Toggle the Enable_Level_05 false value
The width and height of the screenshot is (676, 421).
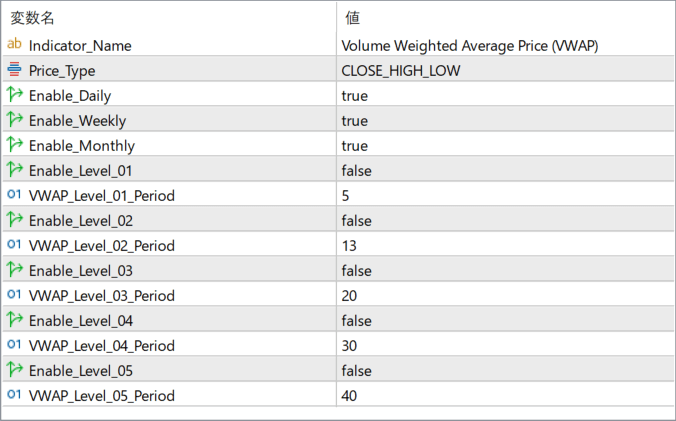356,371
